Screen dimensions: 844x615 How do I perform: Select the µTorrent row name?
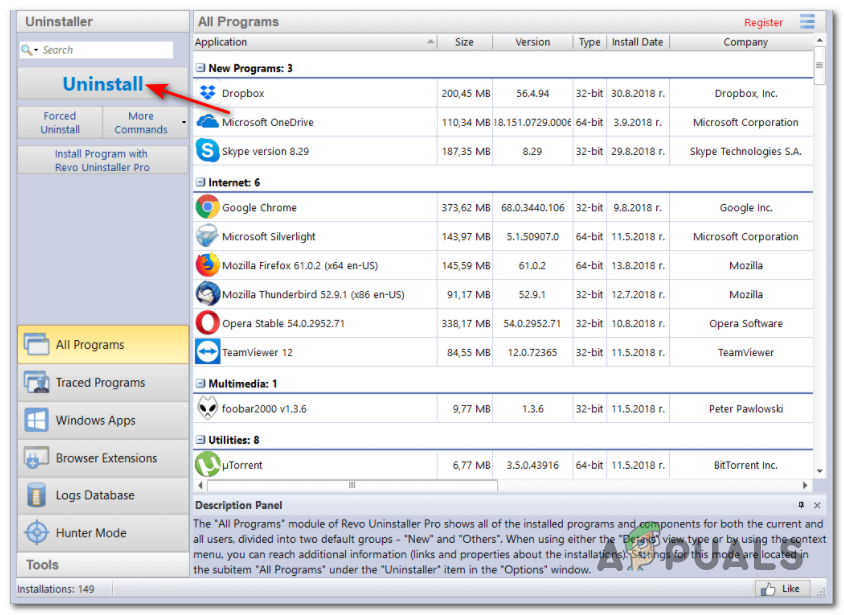tap(242, 465)
